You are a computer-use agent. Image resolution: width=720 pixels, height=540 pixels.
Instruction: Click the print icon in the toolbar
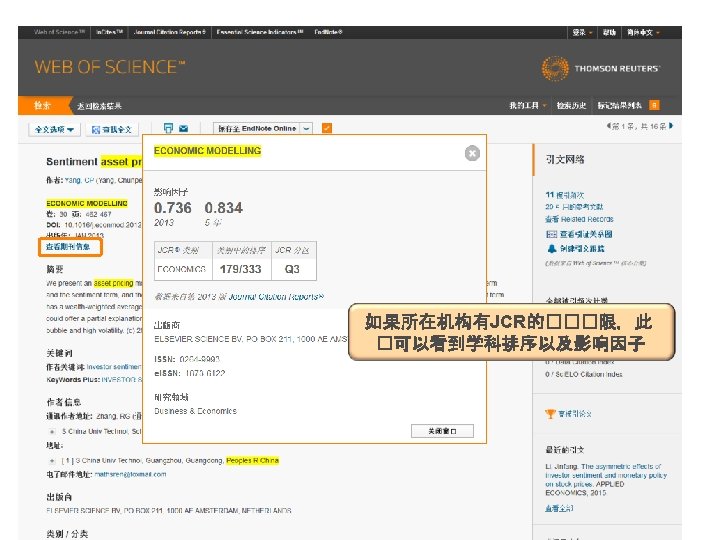[169, 128]
